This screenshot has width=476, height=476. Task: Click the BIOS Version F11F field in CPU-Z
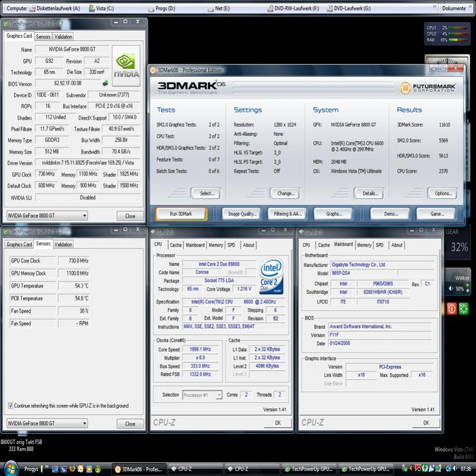click(x=380, y=335)
